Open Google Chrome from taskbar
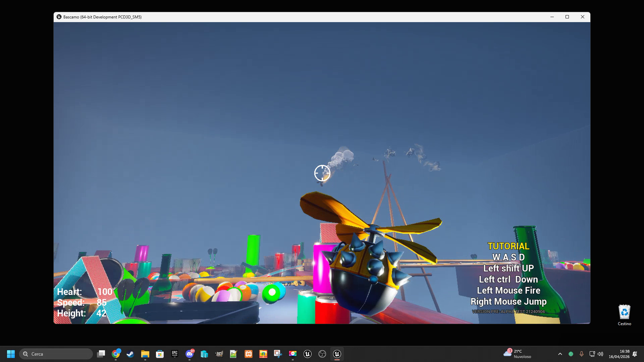 click(116, 354)
